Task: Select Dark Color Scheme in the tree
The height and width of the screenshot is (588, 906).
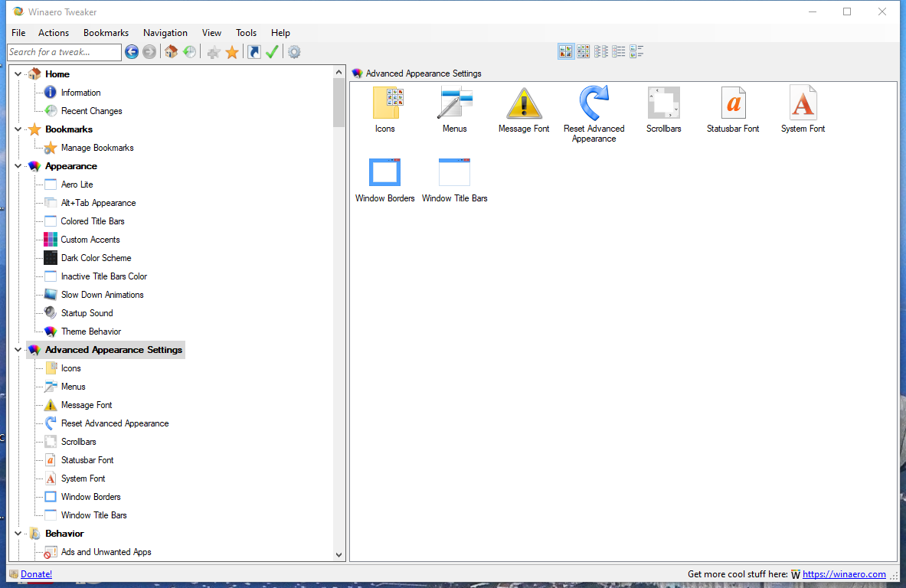Action: (96, 258)
